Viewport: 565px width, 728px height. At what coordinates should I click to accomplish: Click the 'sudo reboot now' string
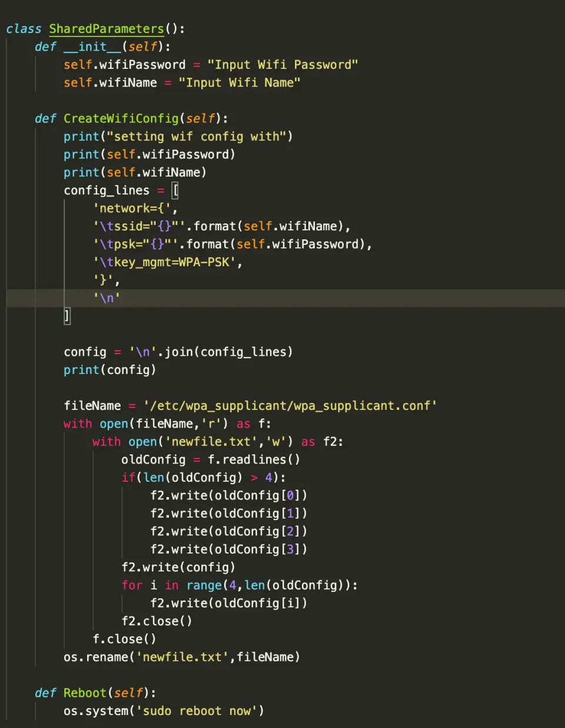click(197, 712)
